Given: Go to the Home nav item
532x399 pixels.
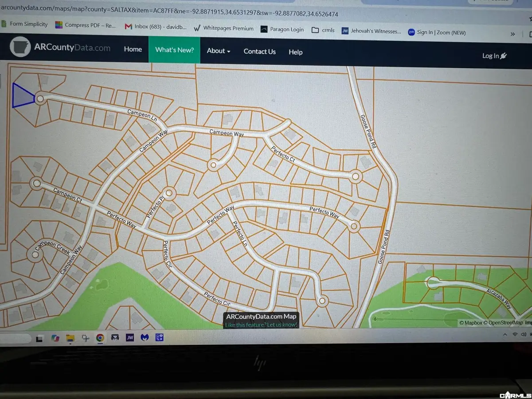Looking at the screenshot, I should [133, 49].
